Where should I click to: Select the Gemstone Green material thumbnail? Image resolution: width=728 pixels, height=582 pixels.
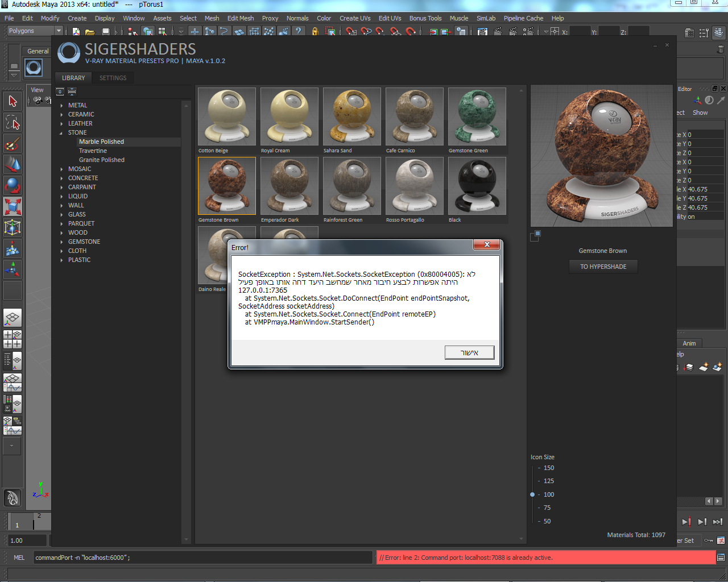coord(477,117)
